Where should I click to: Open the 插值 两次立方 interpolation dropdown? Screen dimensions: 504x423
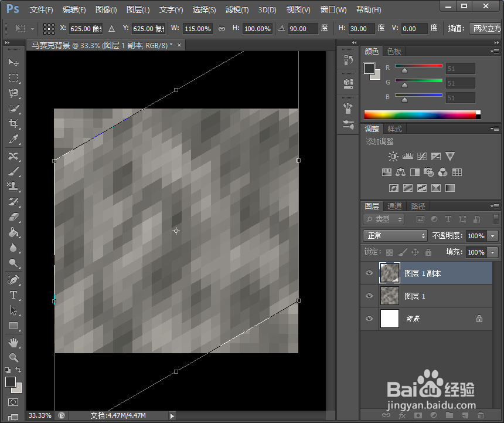[x=486, y=29]
